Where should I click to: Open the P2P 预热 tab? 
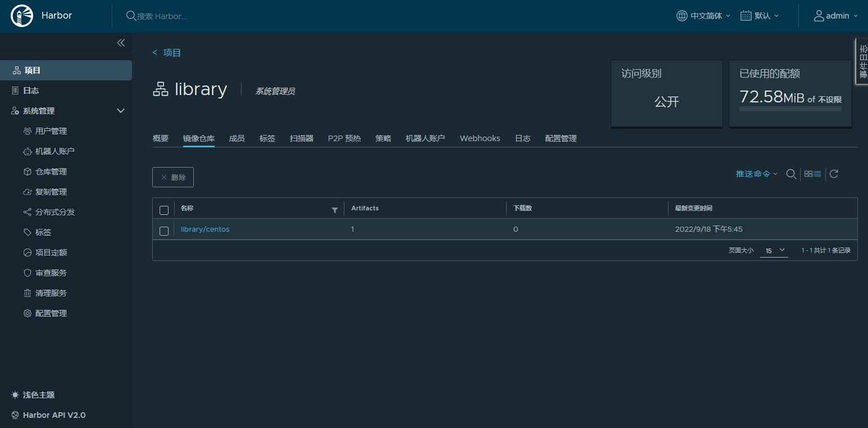(x=344, y=138)
